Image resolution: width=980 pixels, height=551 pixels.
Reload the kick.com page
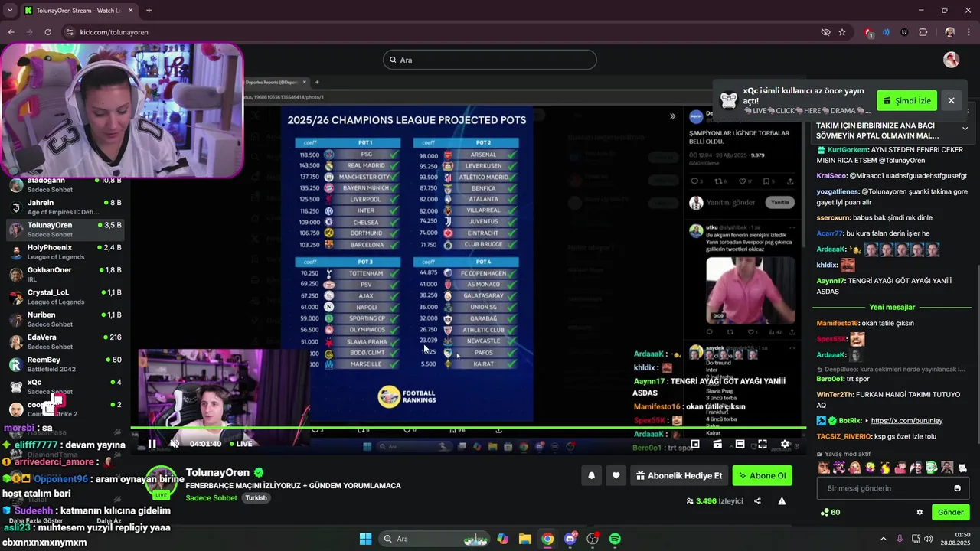(x=47, y=32)
